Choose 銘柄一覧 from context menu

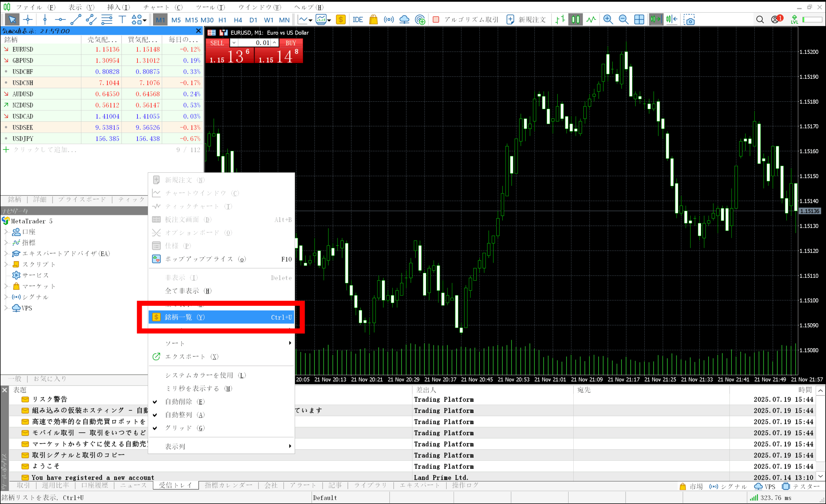pyautogui.click(x=221, y=317)
